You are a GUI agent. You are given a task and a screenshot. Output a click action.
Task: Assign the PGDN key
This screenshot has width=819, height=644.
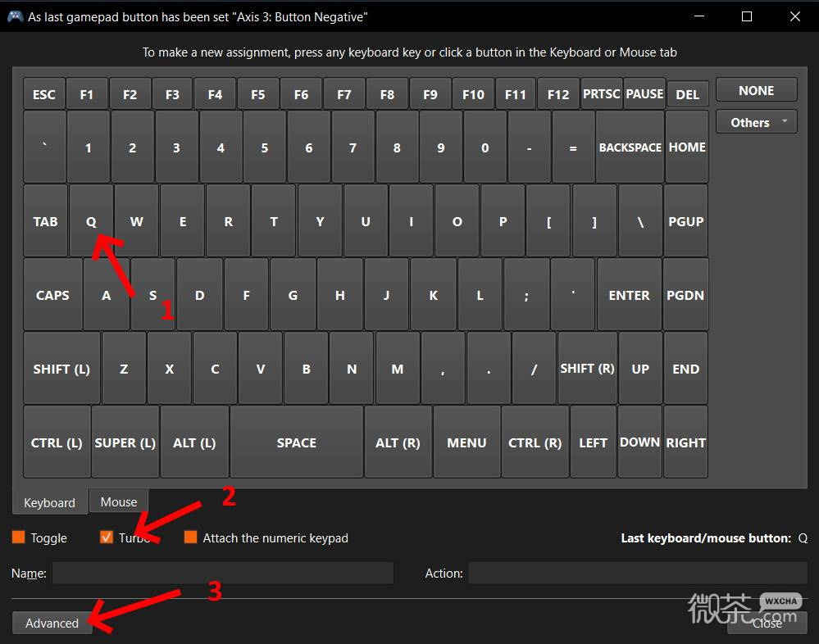(x=686, y=295)
